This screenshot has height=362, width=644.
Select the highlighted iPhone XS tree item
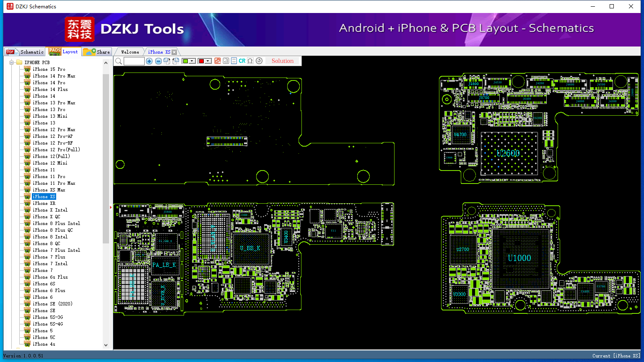coord(44,197)
